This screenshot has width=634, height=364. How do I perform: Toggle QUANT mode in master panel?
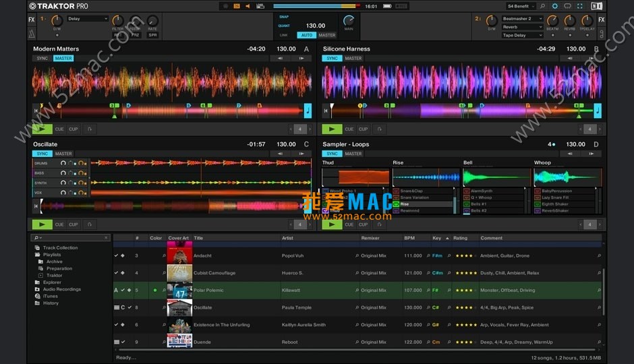pos(284,26)
